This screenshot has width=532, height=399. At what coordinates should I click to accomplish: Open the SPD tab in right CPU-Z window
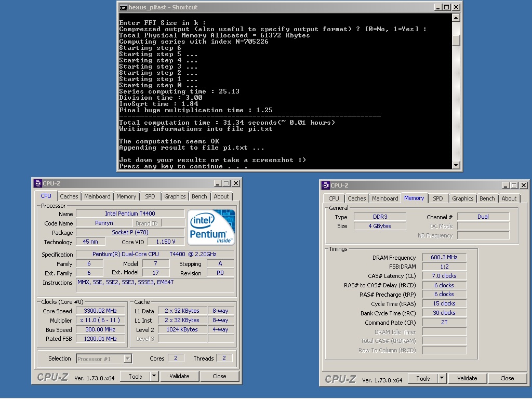coord(437,198)
